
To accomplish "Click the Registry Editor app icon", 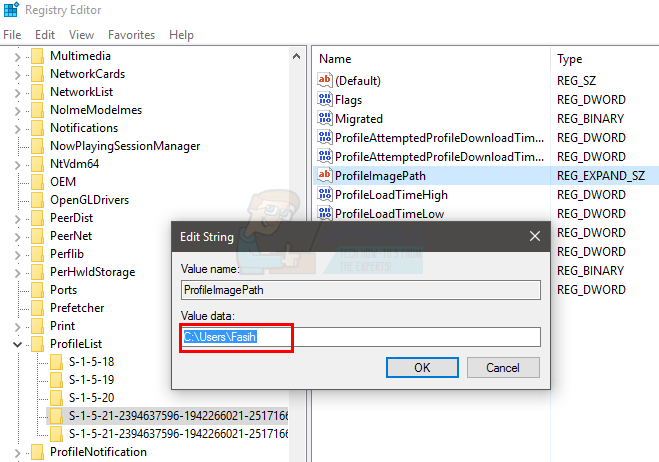I will point(11,10).
